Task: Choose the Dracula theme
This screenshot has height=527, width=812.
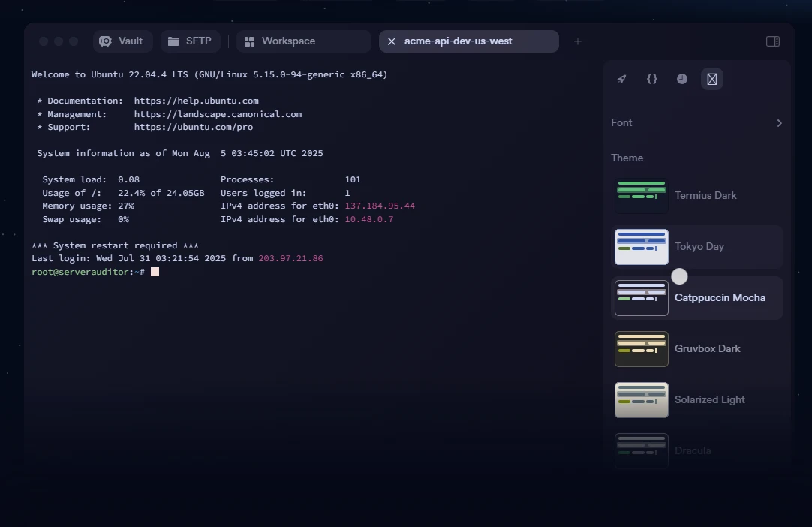Action: pos(697,450)
